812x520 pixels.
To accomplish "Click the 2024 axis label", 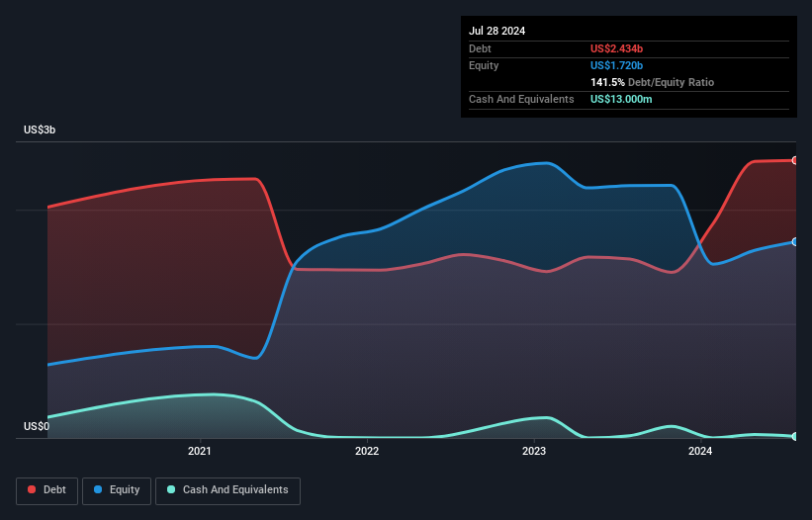I will [x=700, y=451].
